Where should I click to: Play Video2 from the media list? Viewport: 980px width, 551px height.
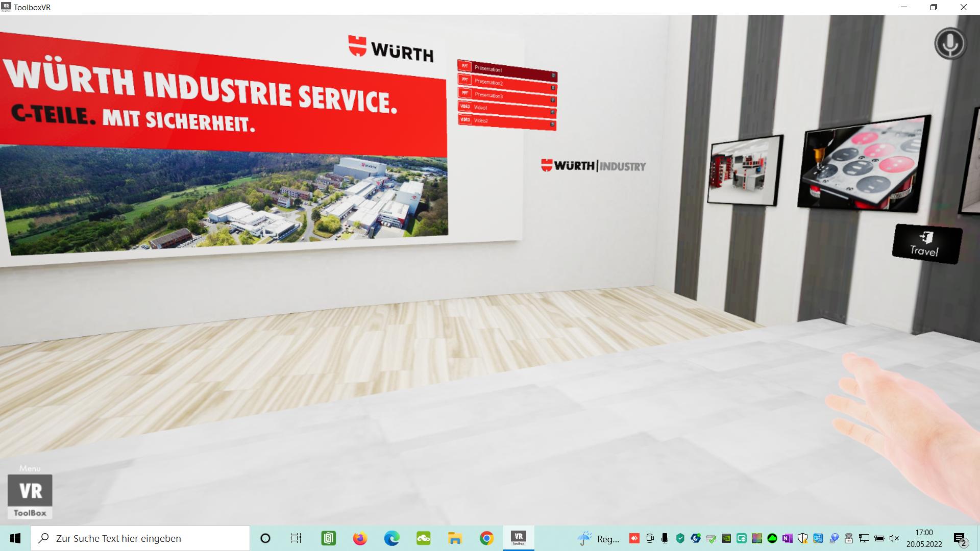pos(507,121)
